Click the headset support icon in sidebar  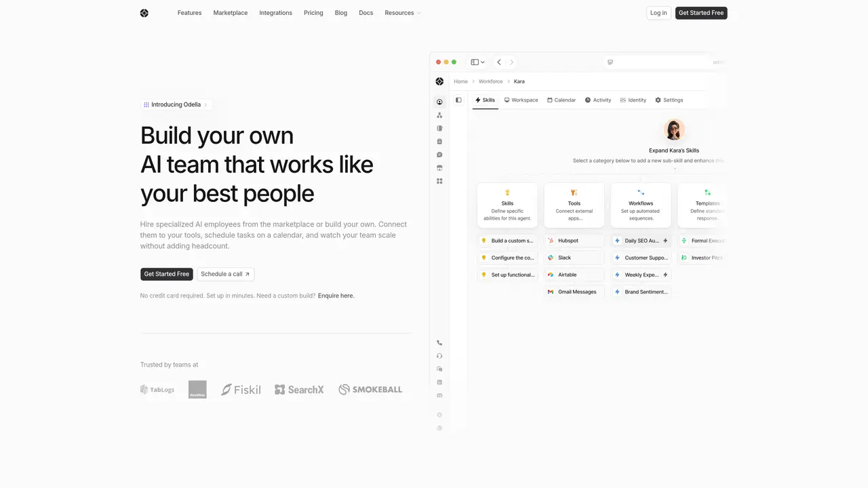[439, 356]
